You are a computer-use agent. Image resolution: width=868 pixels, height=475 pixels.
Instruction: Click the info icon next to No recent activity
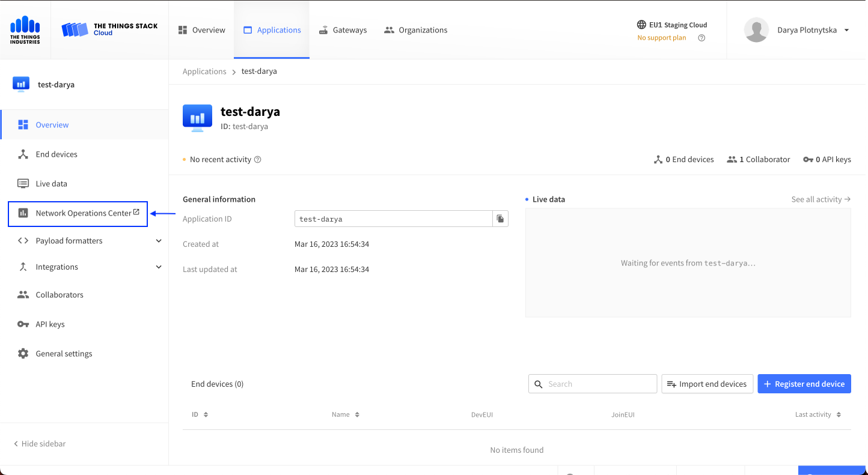[258, 160]
